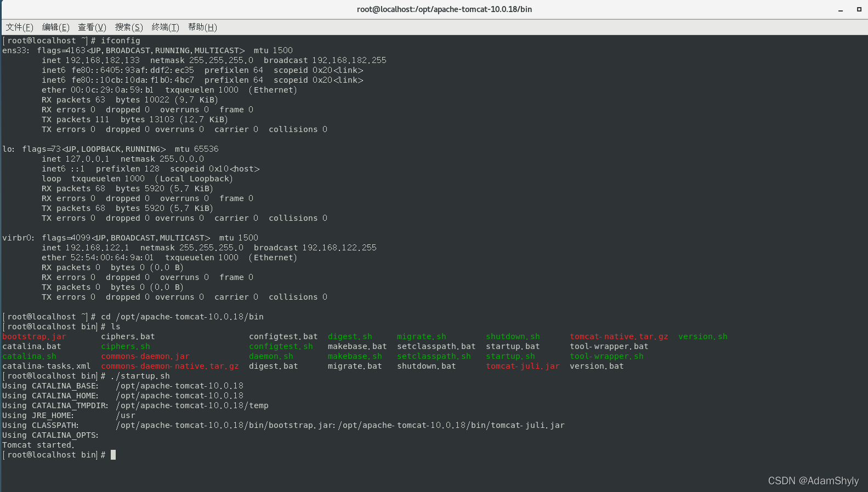
Task: Click migrate.sh file name
Action: [x=422, y=336]
